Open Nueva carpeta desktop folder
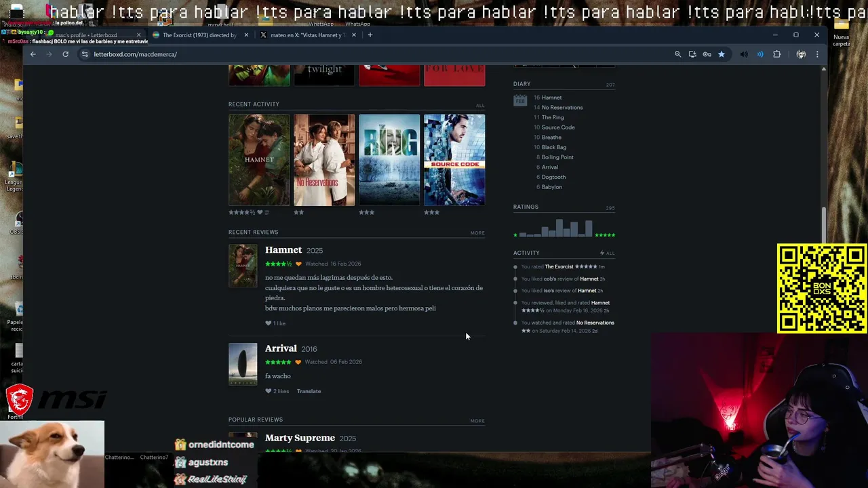 click(x=842, y=33)
